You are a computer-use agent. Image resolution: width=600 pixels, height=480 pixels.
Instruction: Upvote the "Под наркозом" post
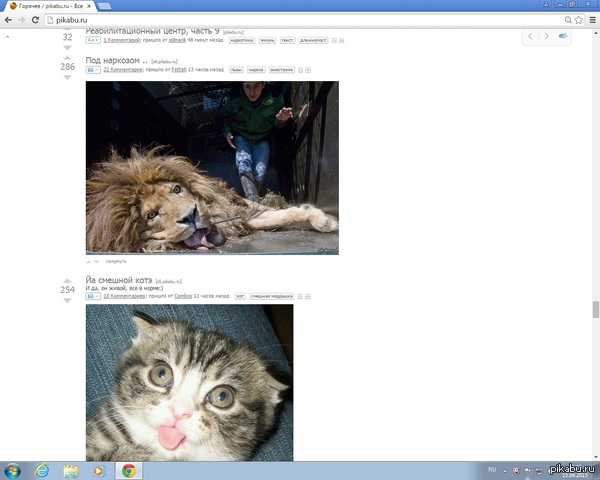pyautogui.click(x=68, y=56)
